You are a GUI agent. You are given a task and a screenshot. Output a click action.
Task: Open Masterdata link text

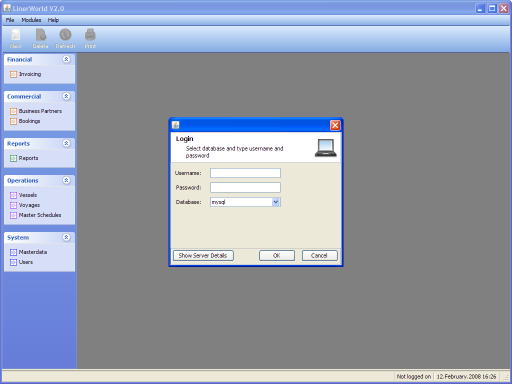coord(33,252)
